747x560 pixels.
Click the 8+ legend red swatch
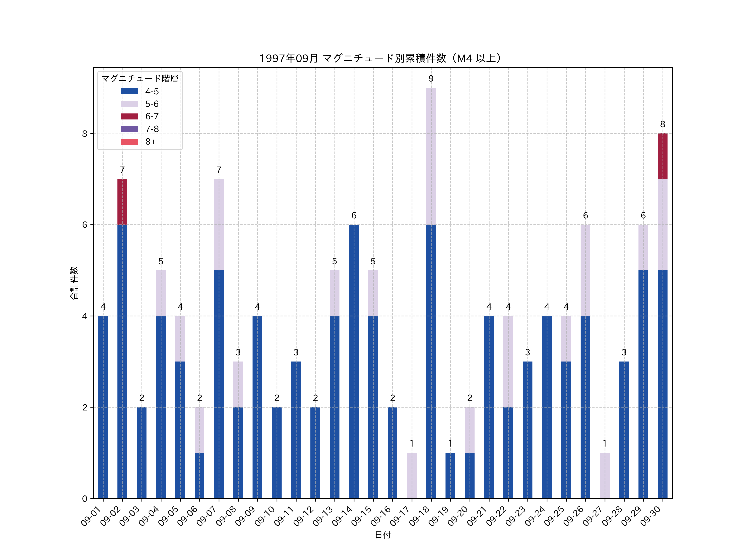coord(129,142)
